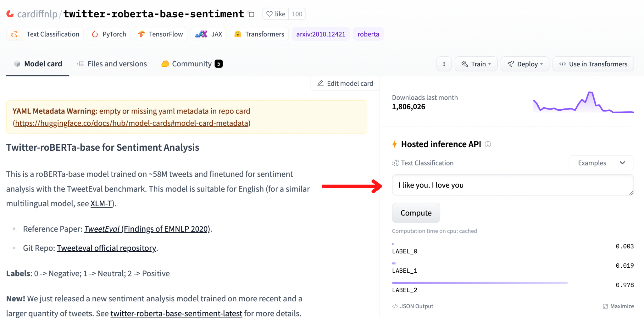Expand the Deploy dropdown
Image resolution: width=644 pixels, height=318 pixels.
[x=525, y=64]
